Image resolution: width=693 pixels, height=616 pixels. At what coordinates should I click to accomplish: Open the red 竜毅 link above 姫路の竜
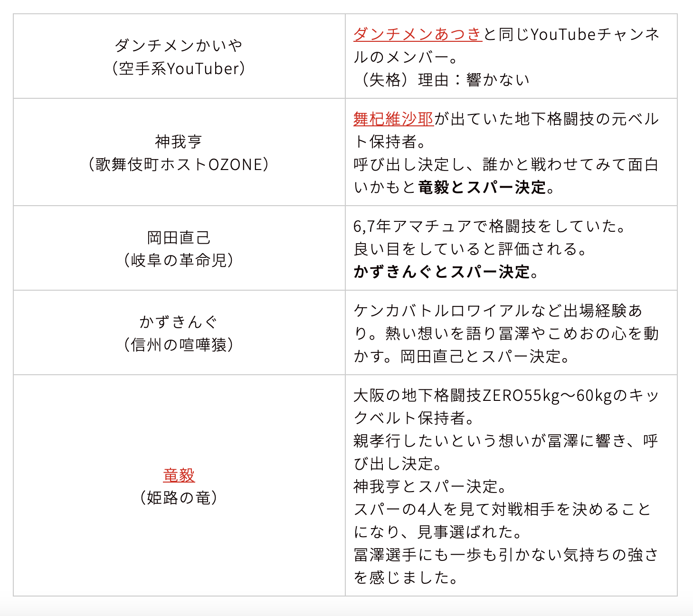tap(179, 474)
